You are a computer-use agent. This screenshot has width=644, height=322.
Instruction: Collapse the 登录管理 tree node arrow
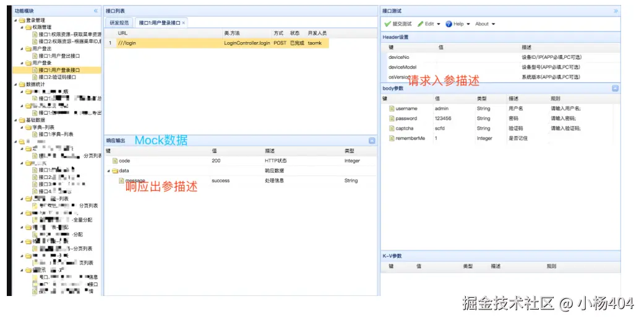(16, 20)
